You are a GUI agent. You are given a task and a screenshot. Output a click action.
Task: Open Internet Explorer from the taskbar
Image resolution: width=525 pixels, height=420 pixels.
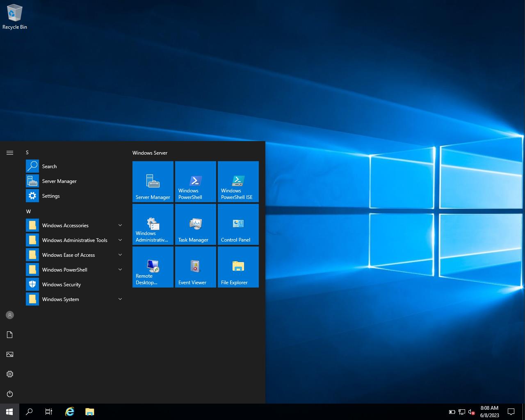tap(70, 412)
